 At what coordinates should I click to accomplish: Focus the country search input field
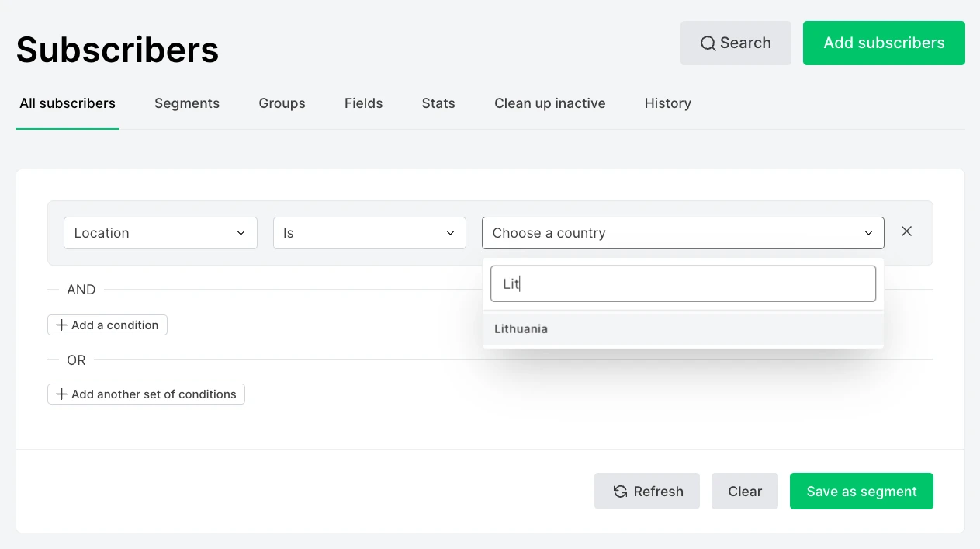point(682,284)
